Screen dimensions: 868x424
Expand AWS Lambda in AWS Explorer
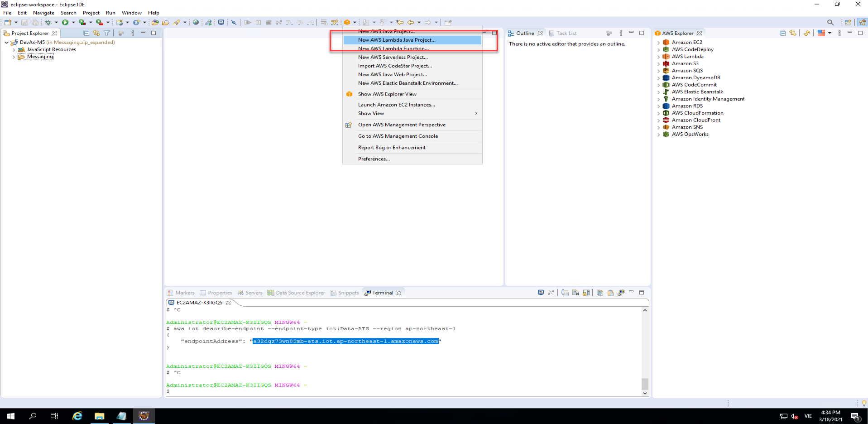(658, 57)
